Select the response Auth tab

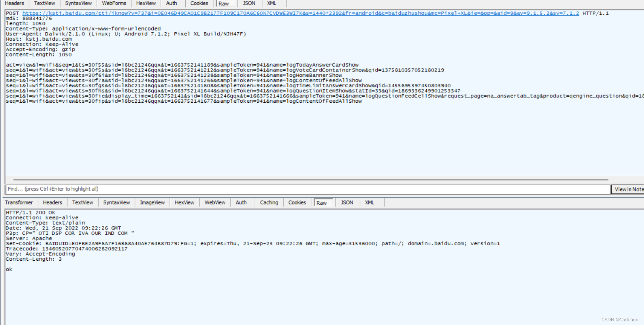241,202
